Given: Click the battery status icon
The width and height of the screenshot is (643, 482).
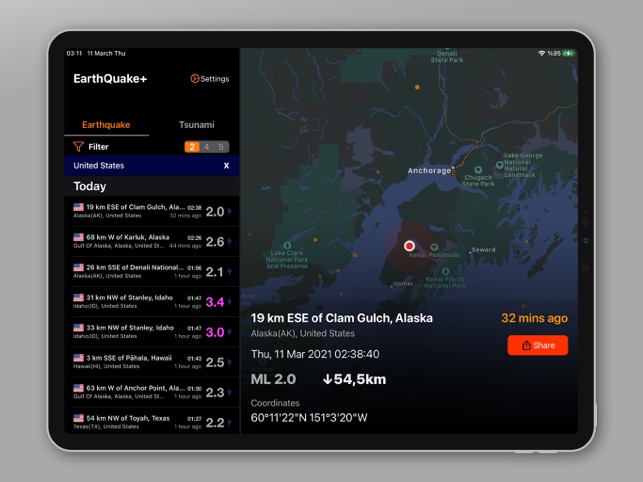Looking at the screenshot, I should pos(568,53).
